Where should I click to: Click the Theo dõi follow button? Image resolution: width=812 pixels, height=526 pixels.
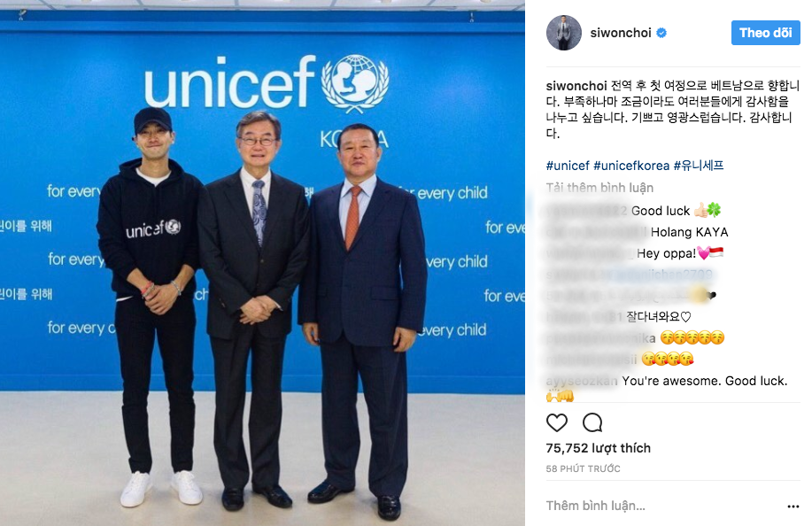point(765,33)
